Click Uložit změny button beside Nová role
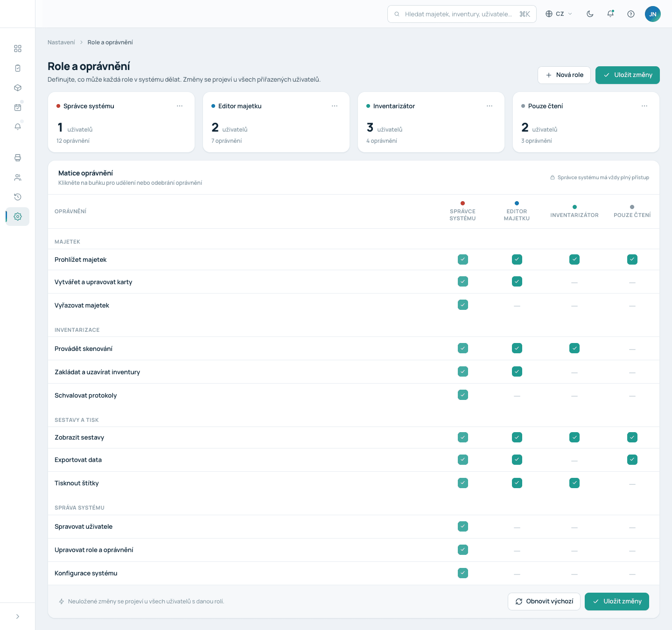Screen dimensions: 672x630 (628, 75)
